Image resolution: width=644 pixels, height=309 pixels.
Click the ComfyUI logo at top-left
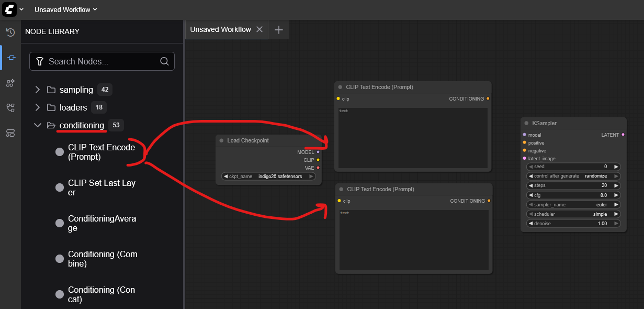9,9
